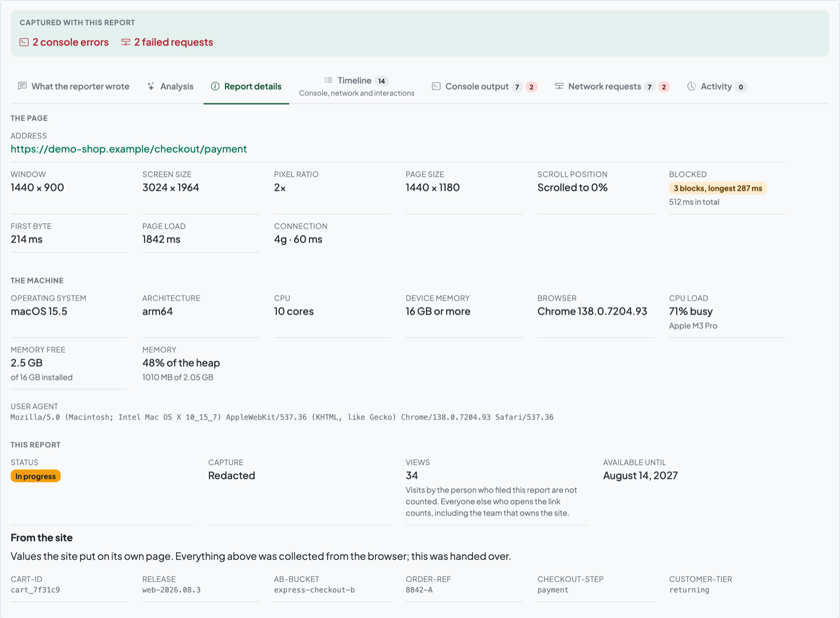
Task: Click the failed requests network icon
Action: tap(125, 42)
